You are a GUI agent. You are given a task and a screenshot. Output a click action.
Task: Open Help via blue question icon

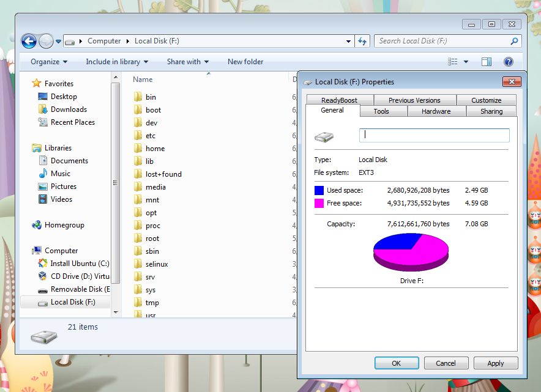coord(508,62)
